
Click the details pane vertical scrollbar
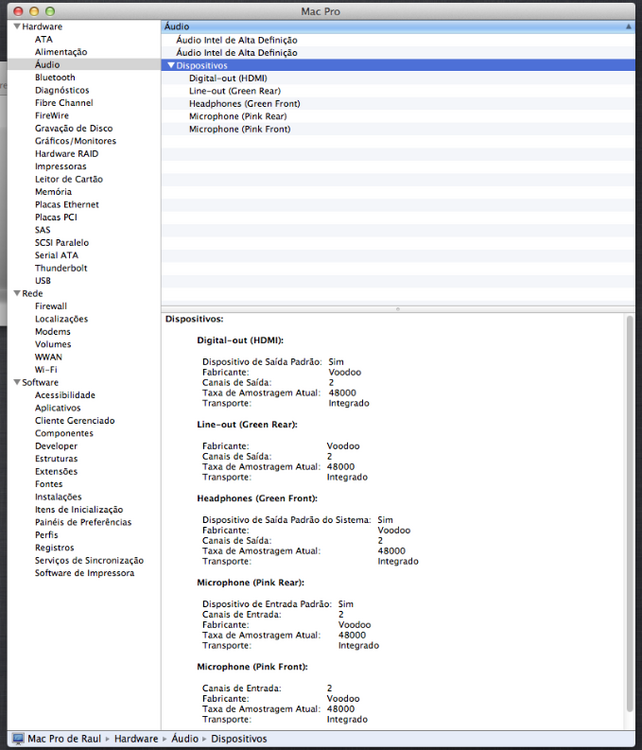pyautogui.click(x=630, y=515)
